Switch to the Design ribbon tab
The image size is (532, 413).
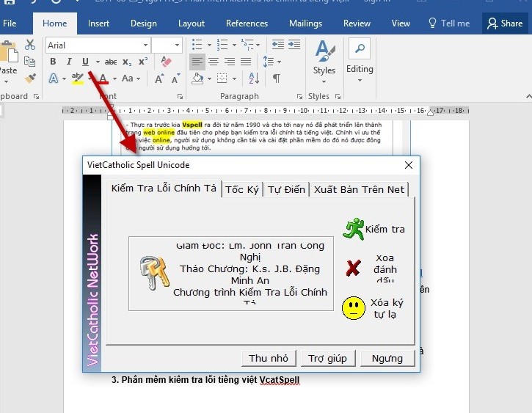[144, 23]
